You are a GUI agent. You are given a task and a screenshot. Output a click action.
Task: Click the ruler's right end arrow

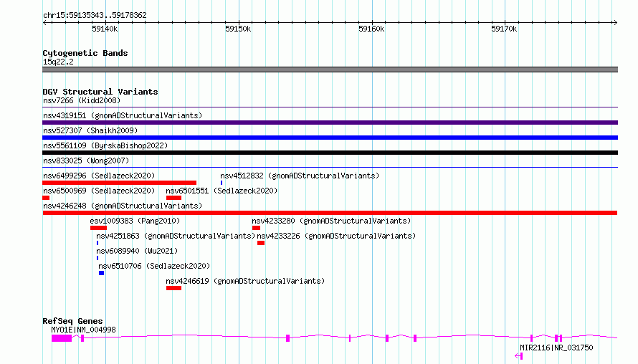[615, 22]
